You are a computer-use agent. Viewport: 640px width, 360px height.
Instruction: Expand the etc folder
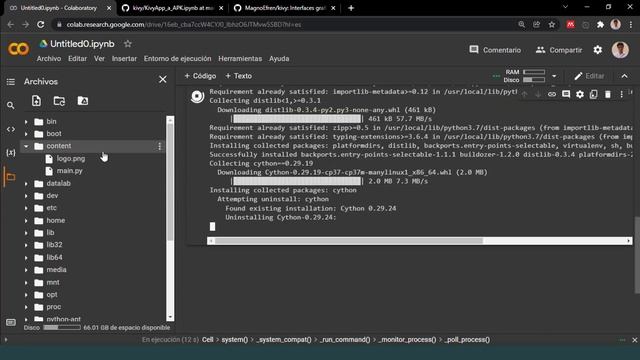pyautogui.click(x=26, y=208)
